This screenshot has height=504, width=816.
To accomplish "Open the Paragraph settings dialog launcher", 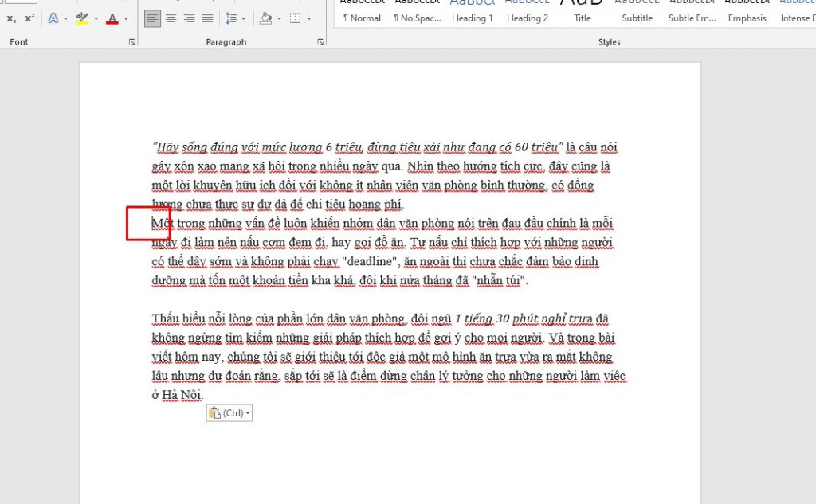I will click(x=320, y=42).
